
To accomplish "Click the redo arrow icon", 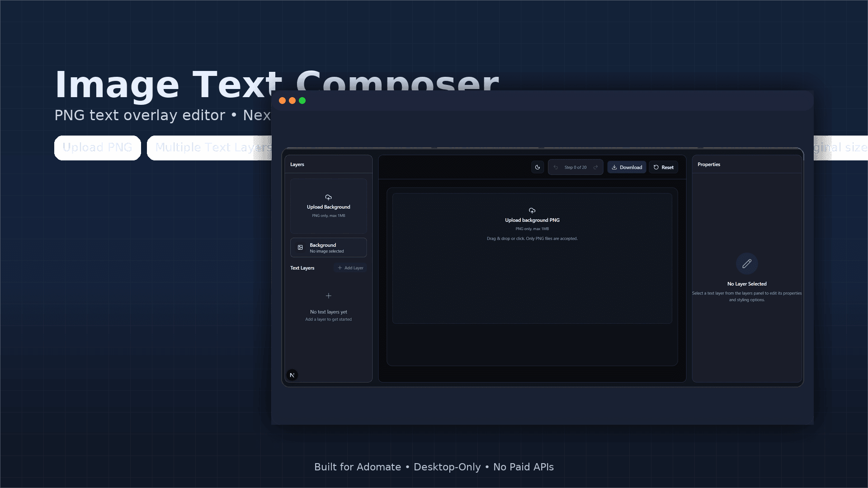I will click(x=596, y=167).
